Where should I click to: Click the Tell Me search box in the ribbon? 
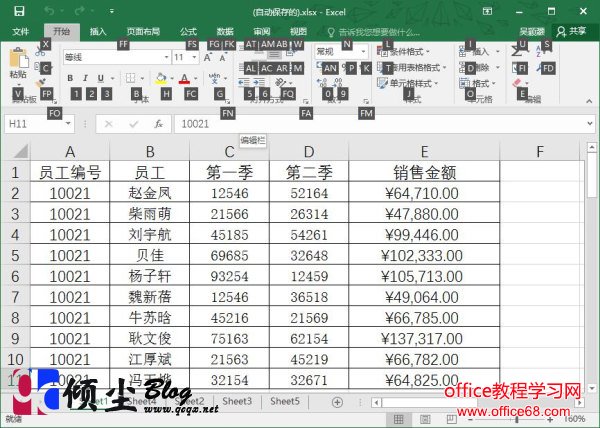(374, 33)
